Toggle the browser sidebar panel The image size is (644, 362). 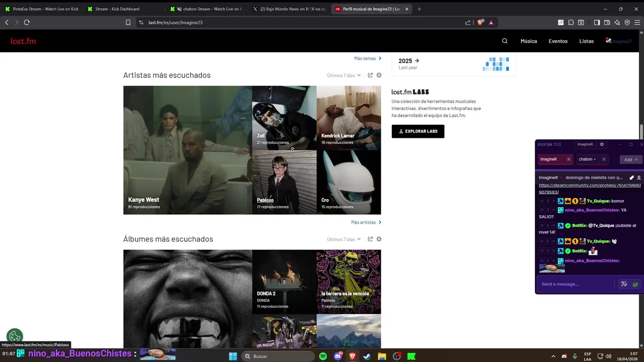tap(597, 23)
